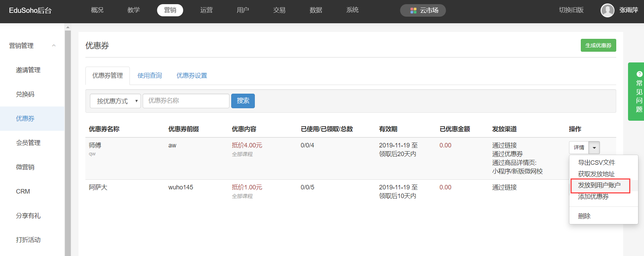This screenshot has width=644, height=256.
Task: Click 切换旧版 link in header
Action: [x=571, y=10]
